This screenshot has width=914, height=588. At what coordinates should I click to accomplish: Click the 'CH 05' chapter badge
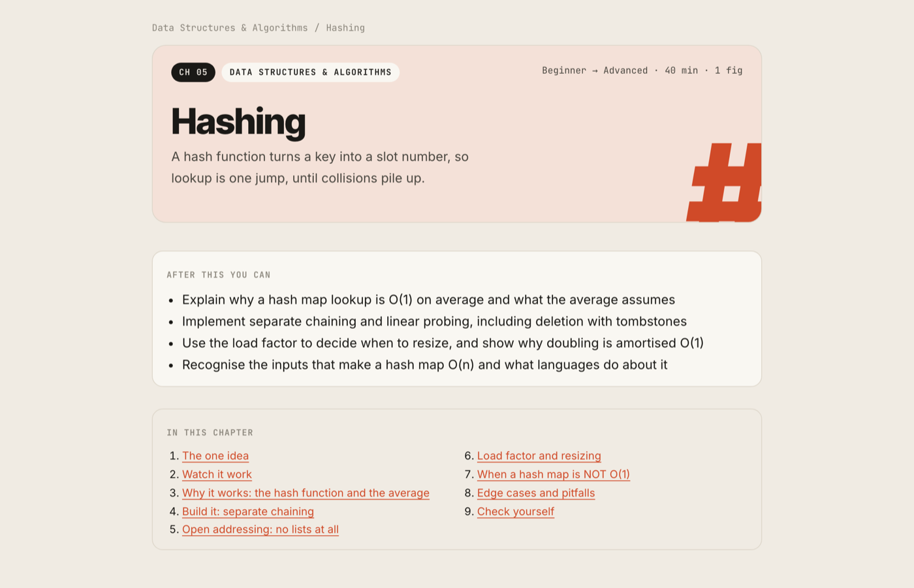coord(193,72)
